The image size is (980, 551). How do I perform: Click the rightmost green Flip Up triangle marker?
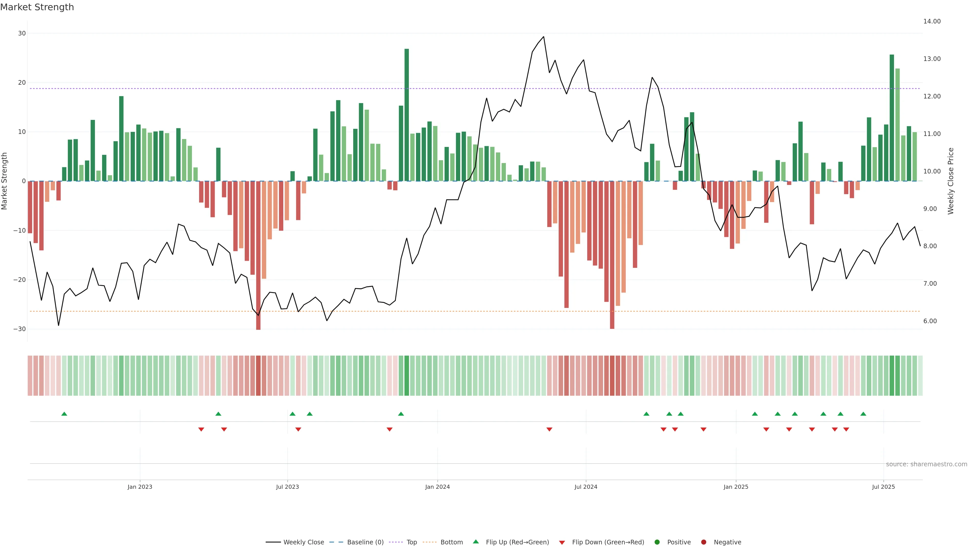(x=863, y=414)
